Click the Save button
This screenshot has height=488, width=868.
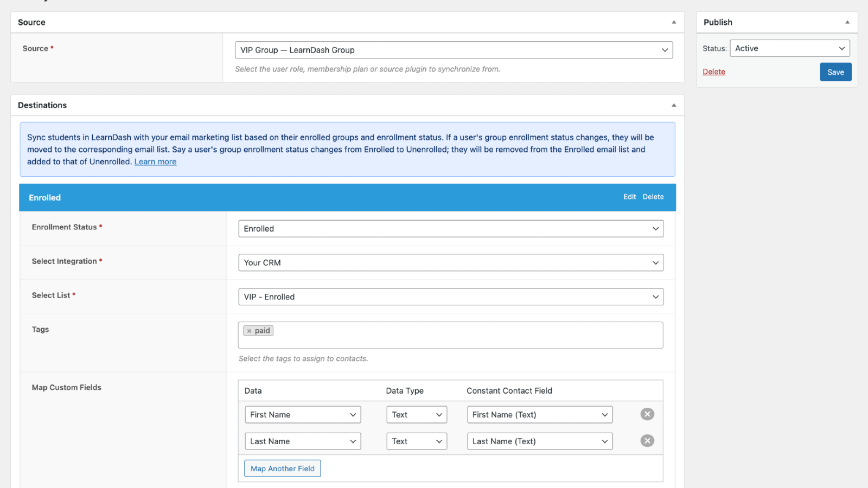coord(835,72)
